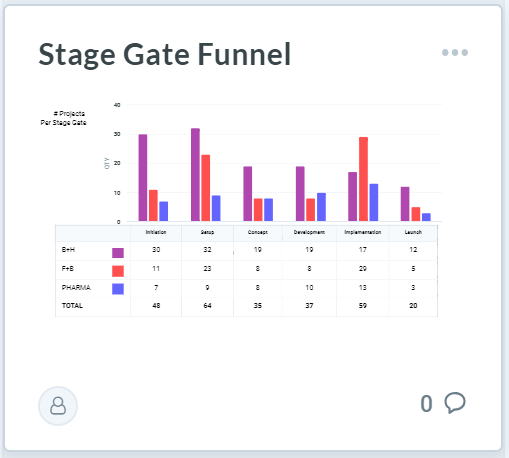Click the Stage Gate Funnel title

[x=165, y=54]
